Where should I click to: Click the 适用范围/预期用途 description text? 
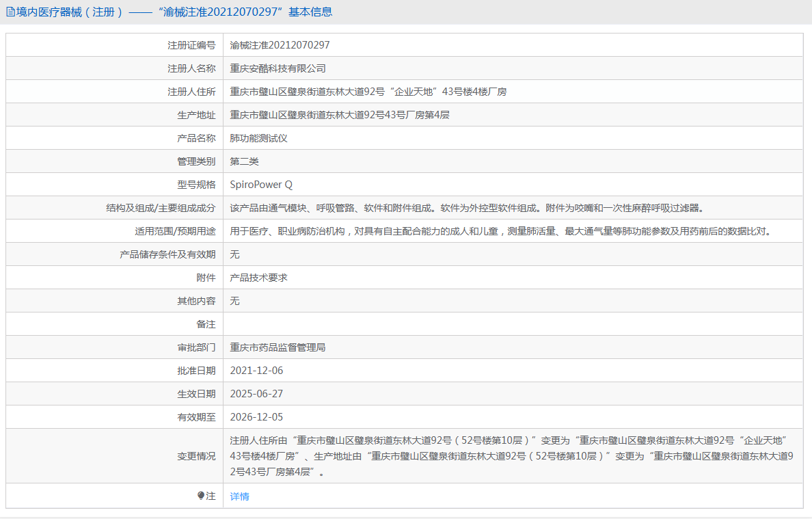click(x=502, y=231)
